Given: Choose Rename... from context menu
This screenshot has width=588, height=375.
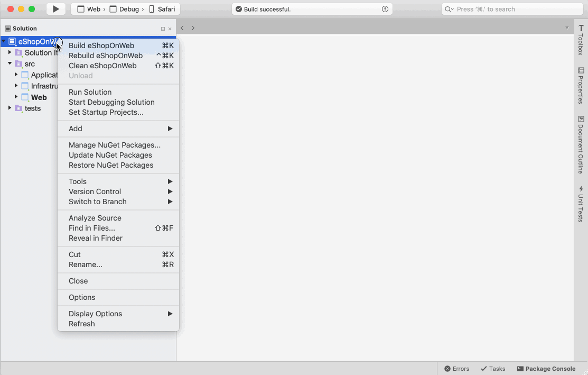Looking at the screenshot, I should point(118,264).
